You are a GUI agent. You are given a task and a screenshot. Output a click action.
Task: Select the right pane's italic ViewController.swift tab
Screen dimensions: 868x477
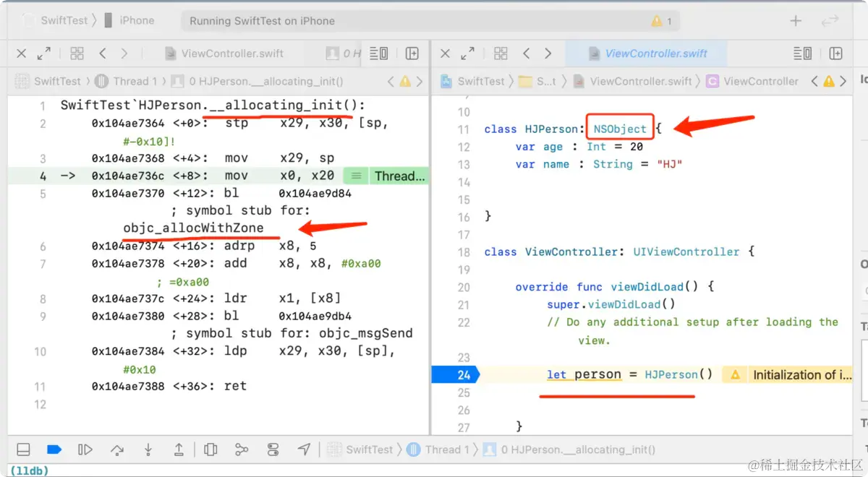click(647, 53)
